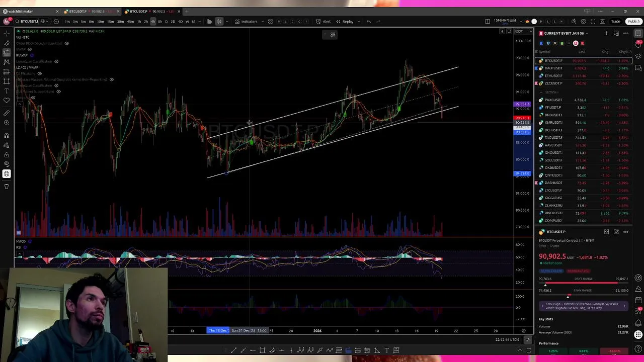Open Replay options dropdown arrow
Viewport: 644px width, 362px height.
[x=359, y=22]
